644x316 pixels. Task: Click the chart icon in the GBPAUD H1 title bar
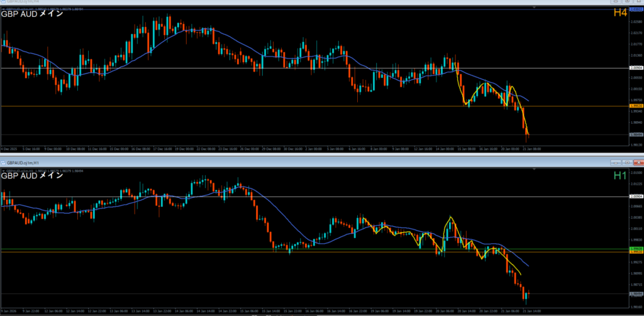(x=4, y=162)
